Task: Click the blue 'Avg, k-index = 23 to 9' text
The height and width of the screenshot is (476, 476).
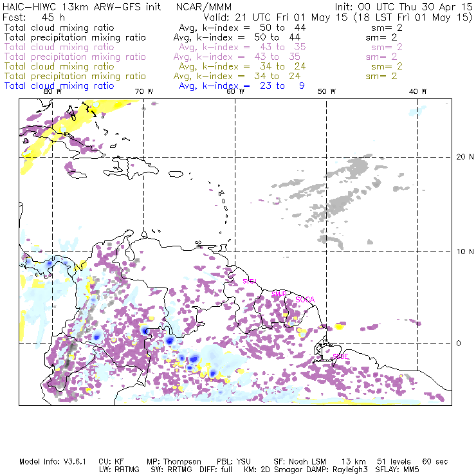Action: click(x=242, y=86)
